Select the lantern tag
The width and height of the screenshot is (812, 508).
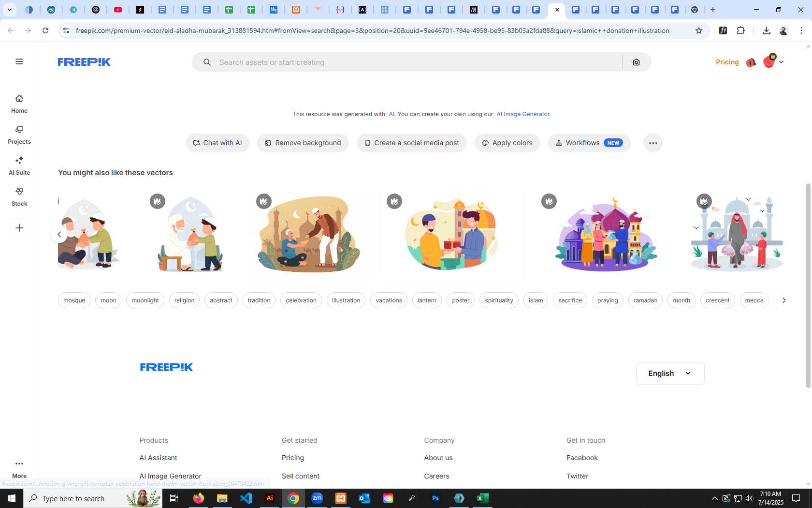427,300
